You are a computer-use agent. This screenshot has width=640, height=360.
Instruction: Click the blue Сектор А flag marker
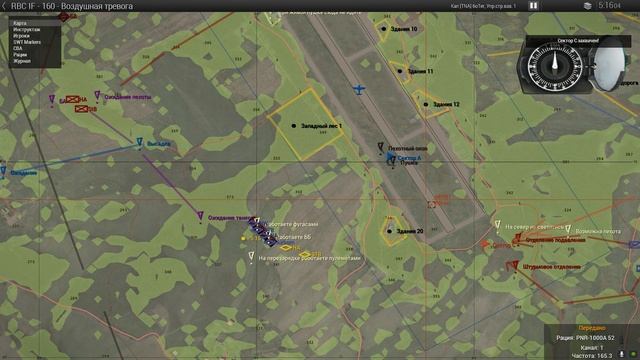pos(391,156)
